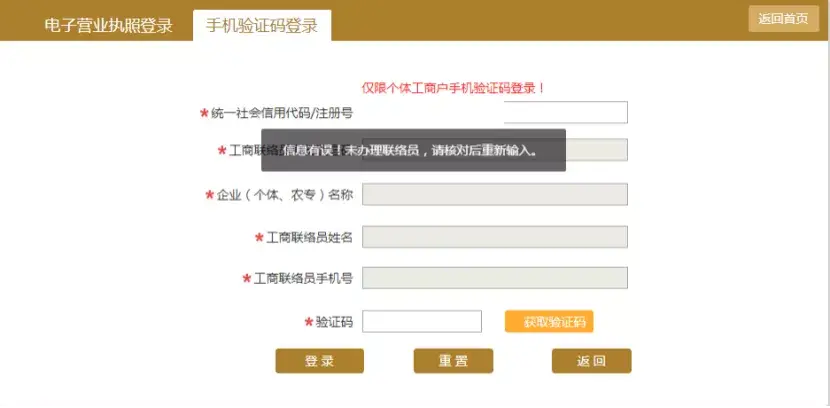Click the 统一社会信用代码/注册号 label text

pyautogui.click(x=282, y=113)
